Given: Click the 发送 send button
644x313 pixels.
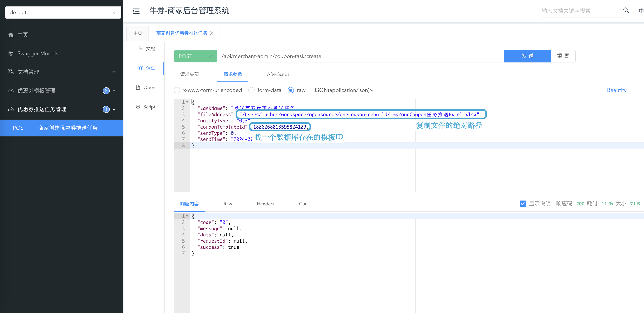Looking at the screenshot, I should click(527, 56).
